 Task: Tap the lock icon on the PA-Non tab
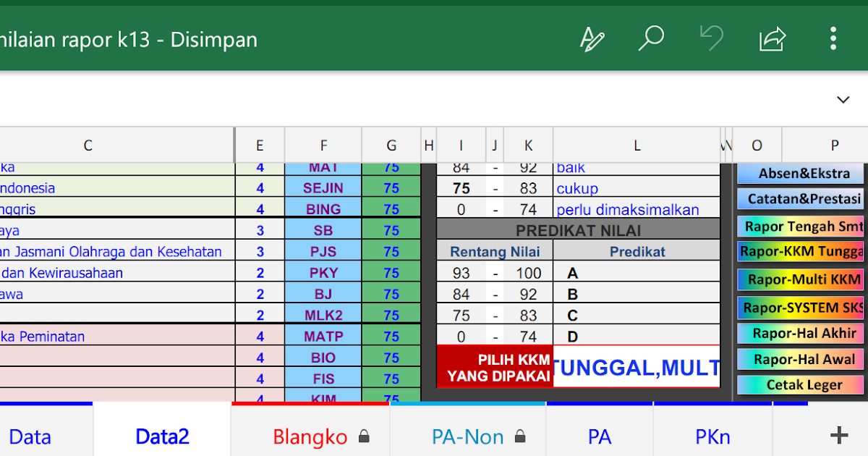pyautogui.click(x=519, y=436)
